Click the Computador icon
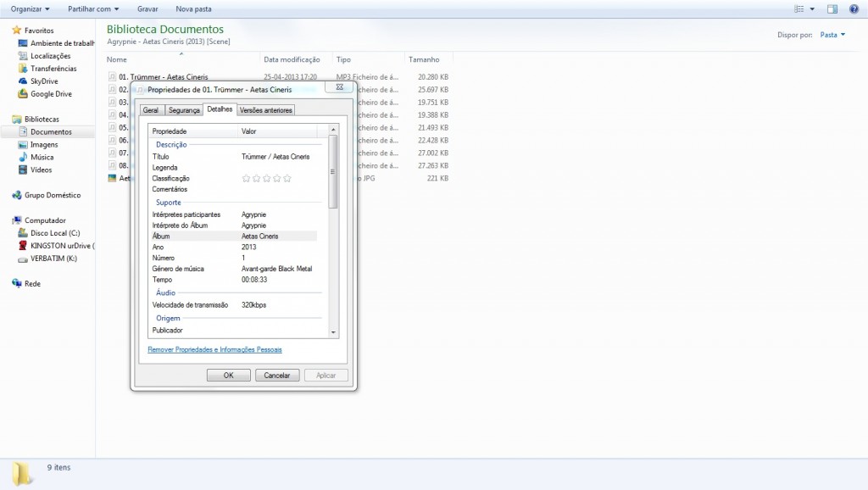Image resolution: width=868 pixels, height=490 pixels. click(x=17, y=220)
